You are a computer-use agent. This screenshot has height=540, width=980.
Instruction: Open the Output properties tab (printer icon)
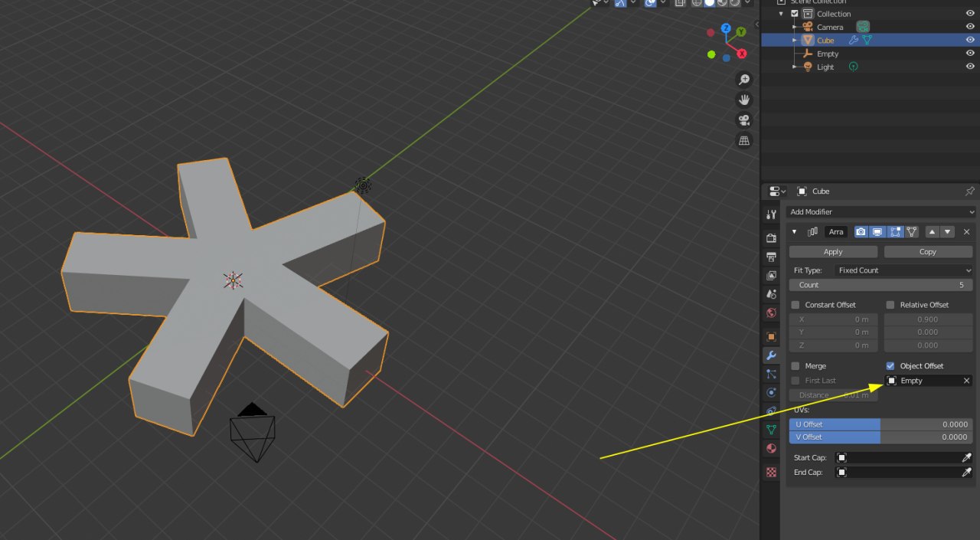tap(771, 257)
